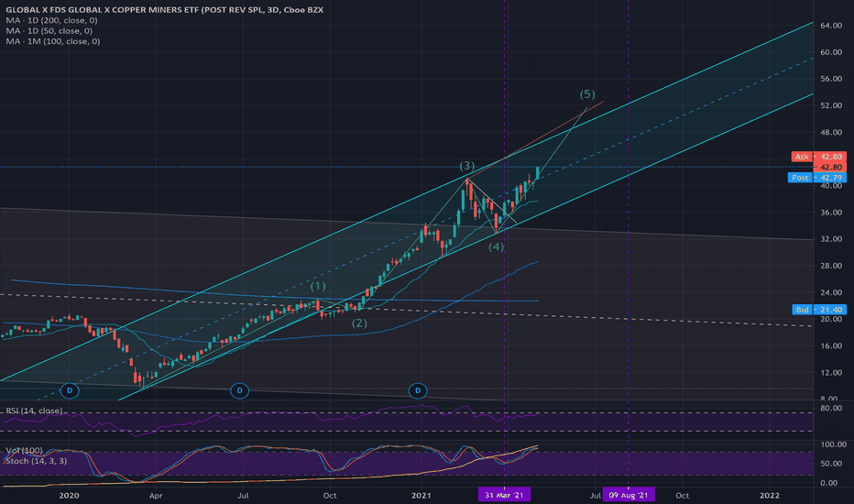Click the 48.00 price axis value

(x=831, y=132)
